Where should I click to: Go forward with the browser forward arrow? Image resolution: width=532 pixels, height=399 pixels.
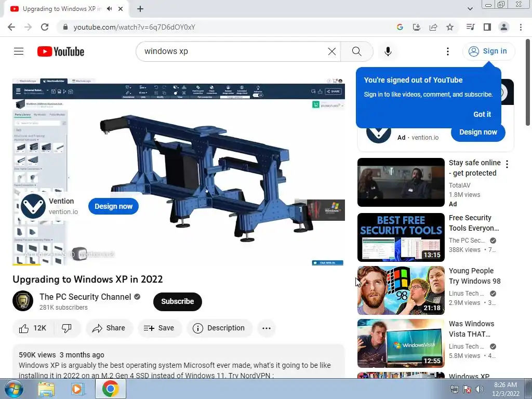[28, 27]
